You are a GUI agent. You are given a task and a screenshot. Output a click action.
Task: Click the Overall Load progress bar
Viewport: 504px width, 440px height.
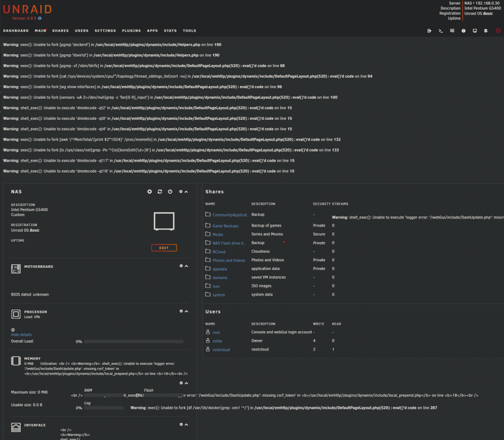tap(134, 342)
